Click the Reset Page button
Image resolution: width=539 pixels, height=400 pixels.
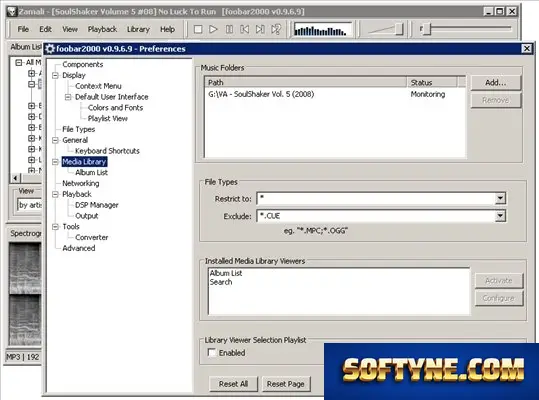285,384
